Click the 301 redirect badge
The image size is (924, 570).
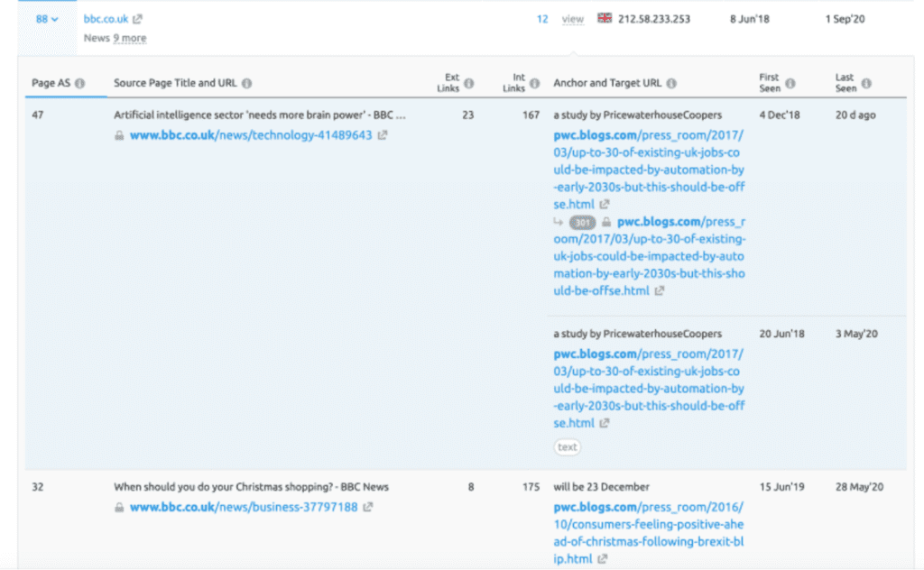pos(582,223)
